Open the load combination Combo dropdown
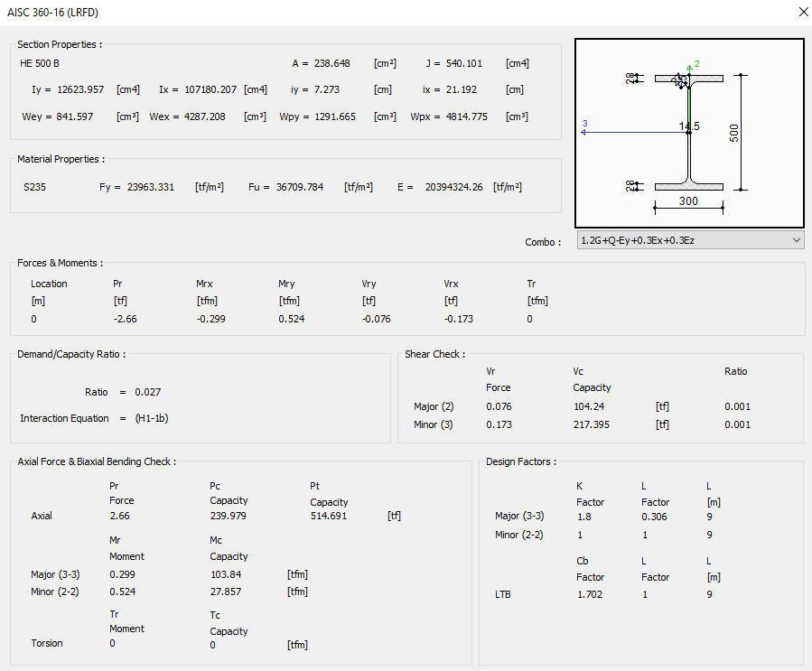 click(688, 240)
